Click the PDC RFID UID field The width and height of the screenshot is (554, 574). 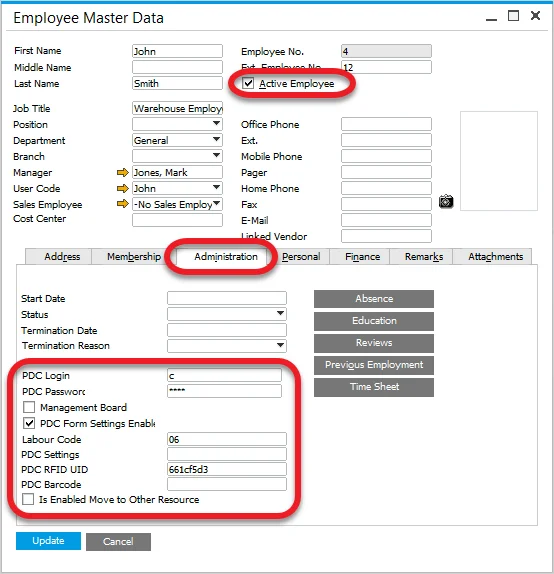click(x=227, y=469)
